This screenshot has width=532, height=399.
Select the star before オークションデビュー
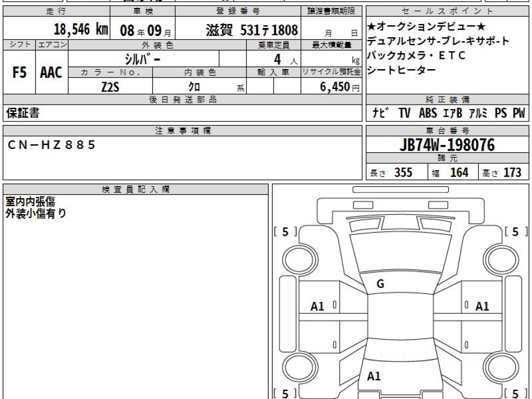pyautogui.click(x=371, y=27)
